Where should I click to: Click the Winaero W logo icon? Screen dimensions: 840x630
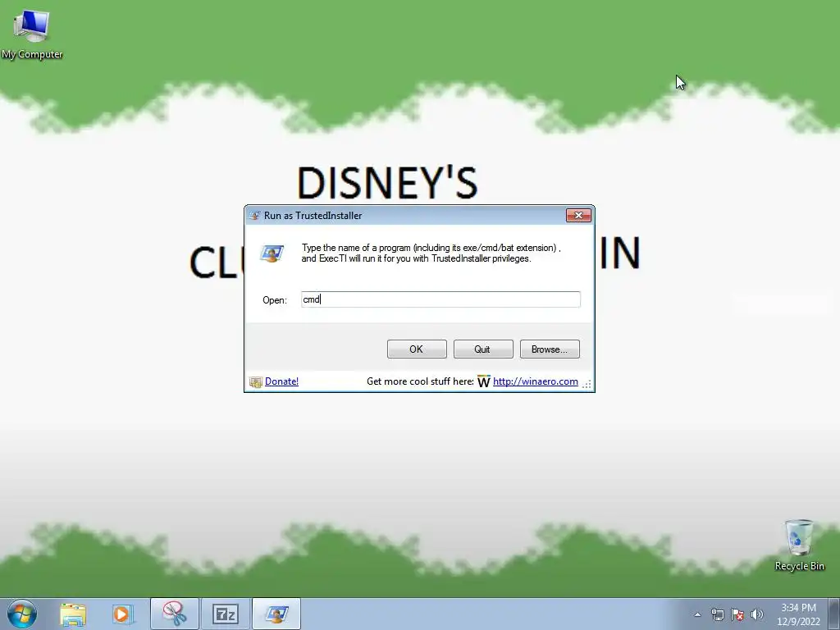tap(484, 381)
